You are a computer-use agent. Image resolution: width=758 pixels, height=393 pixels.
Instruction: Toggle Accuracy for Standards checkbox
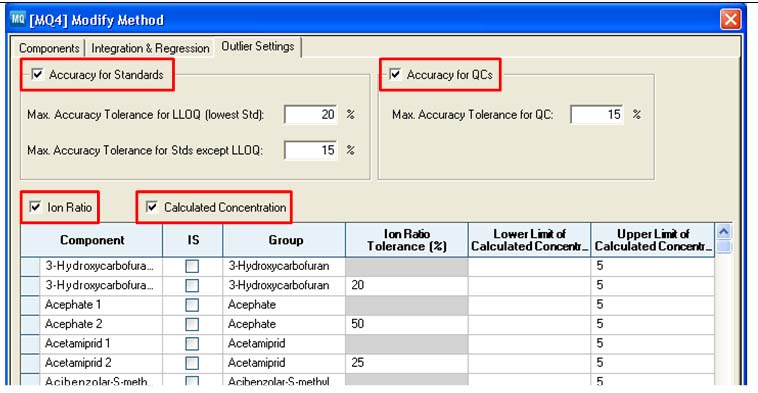click(37, 74)
